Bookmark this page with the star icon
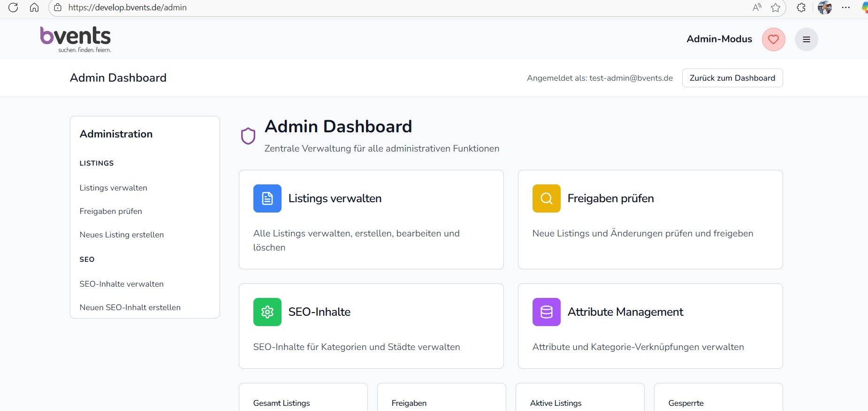 point(776,8)
